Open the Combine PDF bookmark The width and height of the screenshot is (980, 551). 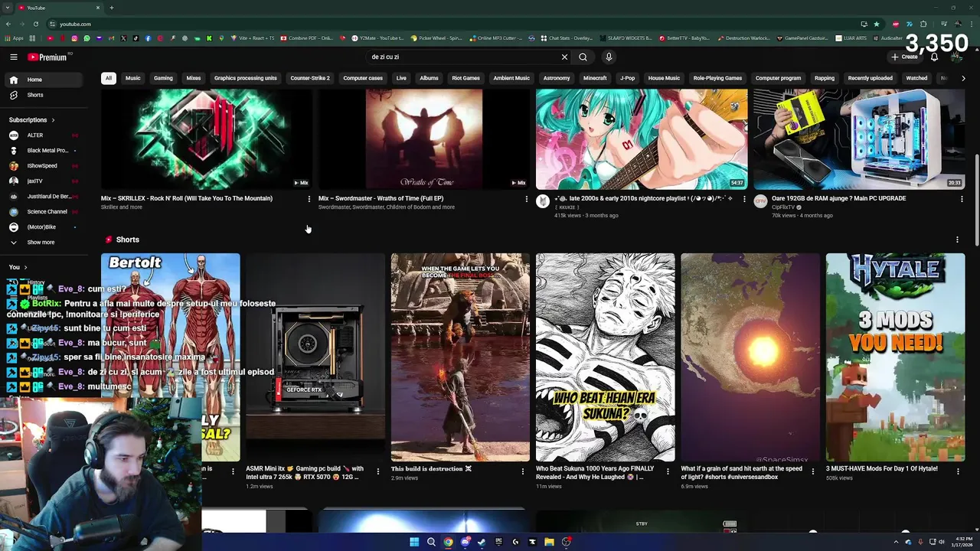click(307, 38)
